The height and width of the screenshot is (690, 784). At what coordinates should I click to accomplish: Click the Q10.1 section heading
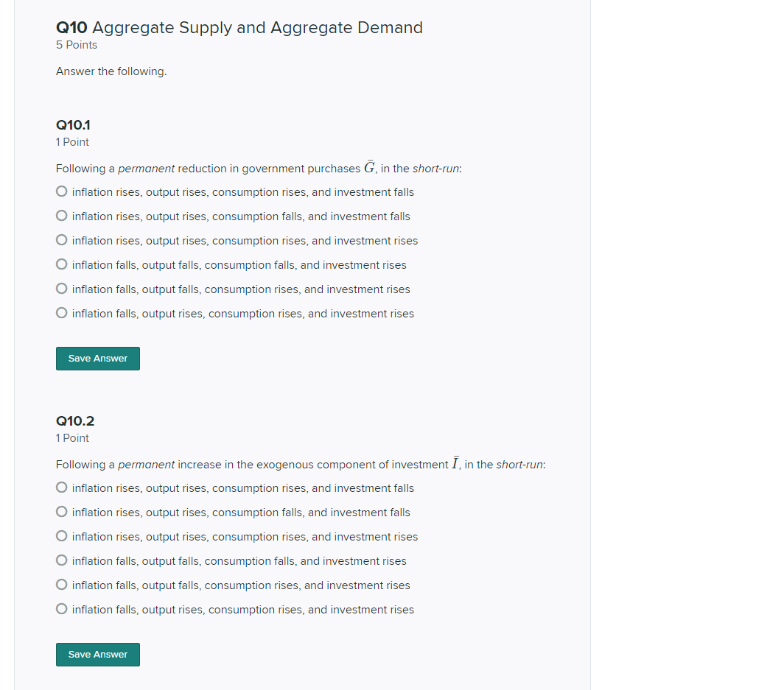(73, 125)
